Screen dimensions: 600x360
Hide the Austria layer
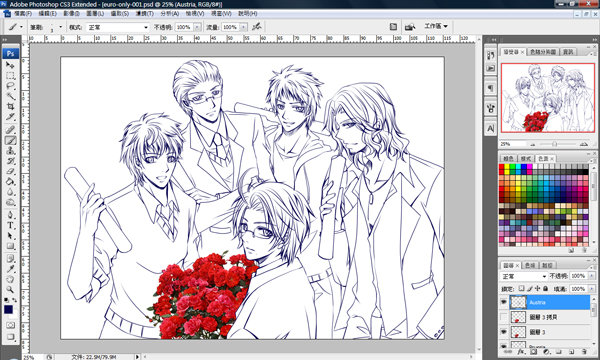click(x=504, y=302)
